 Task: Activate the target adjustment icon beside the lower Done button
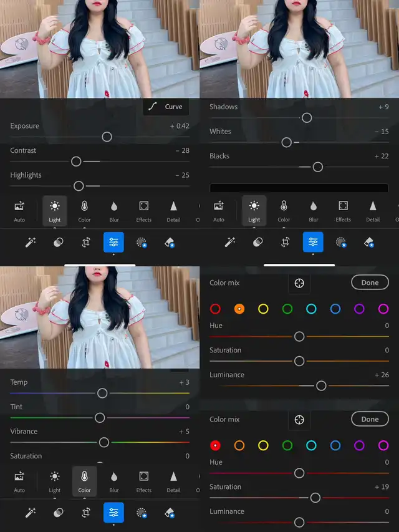[x=299, y=420]
